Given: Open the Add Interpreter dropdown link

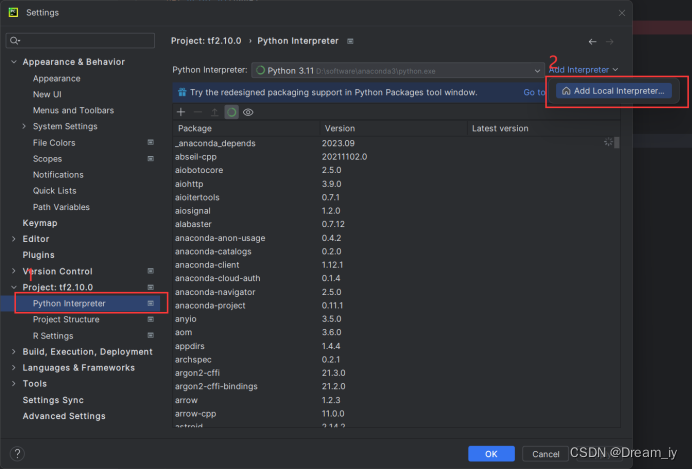Looking at the screenshot, I should coord(583,70).
